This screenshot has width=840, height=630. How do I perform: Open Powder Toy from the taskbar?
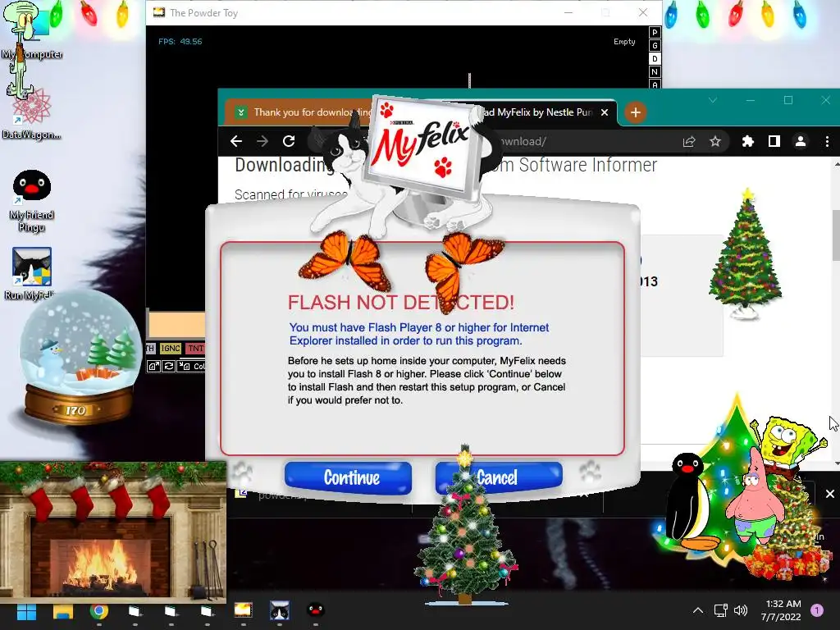coord(243,611)
